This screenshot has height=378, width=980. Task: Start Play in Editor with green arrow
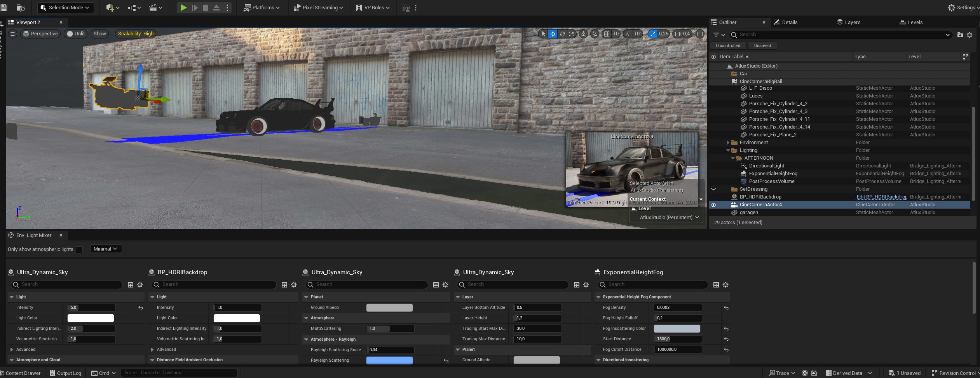[183, 7]
